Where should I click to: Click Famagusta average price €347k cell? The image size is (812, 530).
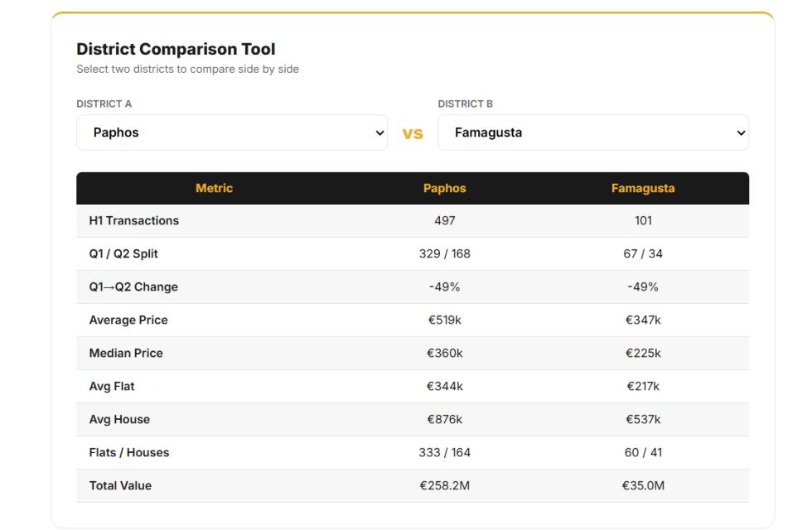(643, 320)
